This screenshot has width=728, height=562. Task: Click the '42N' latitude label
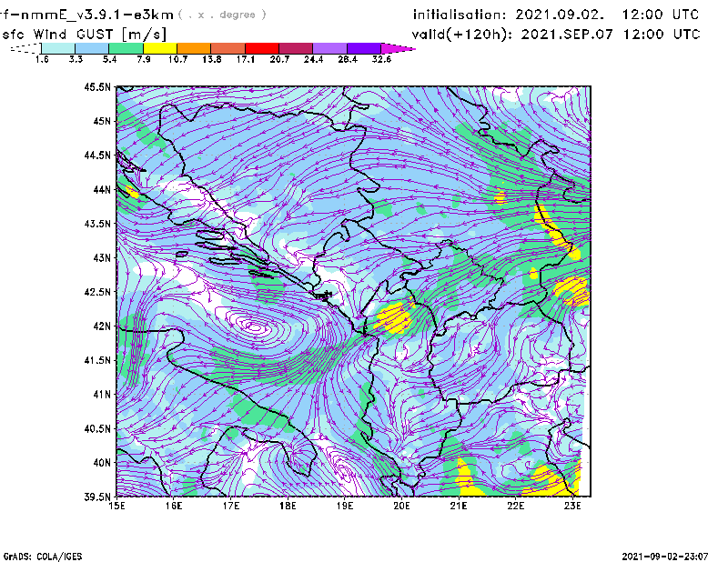point(102,326)
